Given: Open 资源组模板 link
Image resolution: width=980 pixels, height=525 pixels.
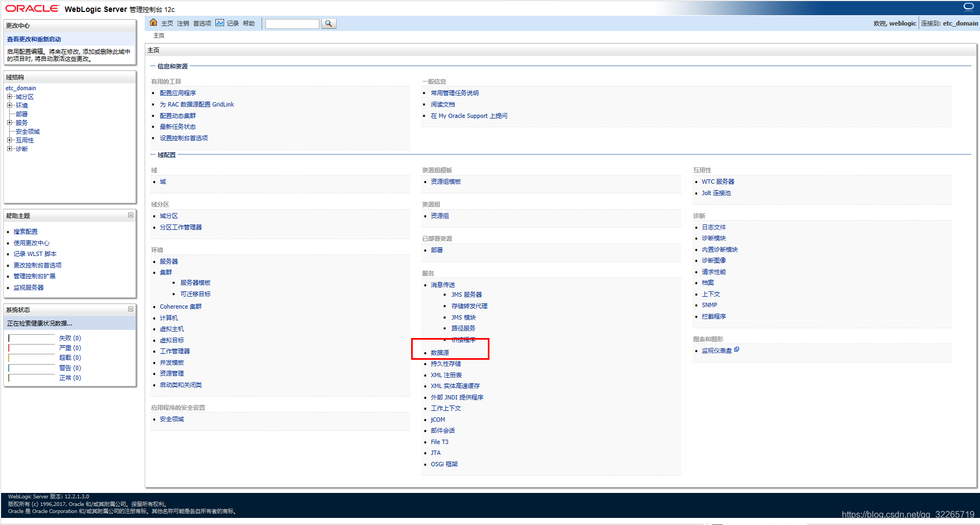Looking at the screenshot, I should [445, 182].
